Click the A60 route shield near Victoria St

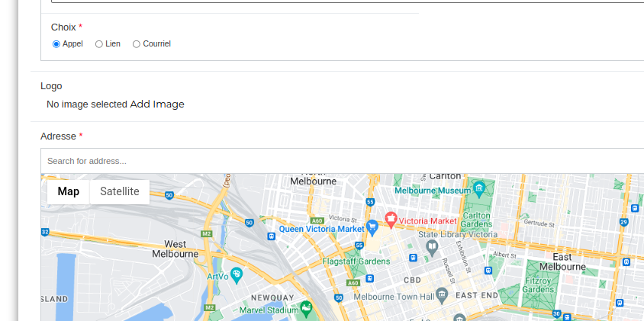(x=317, y=220)
